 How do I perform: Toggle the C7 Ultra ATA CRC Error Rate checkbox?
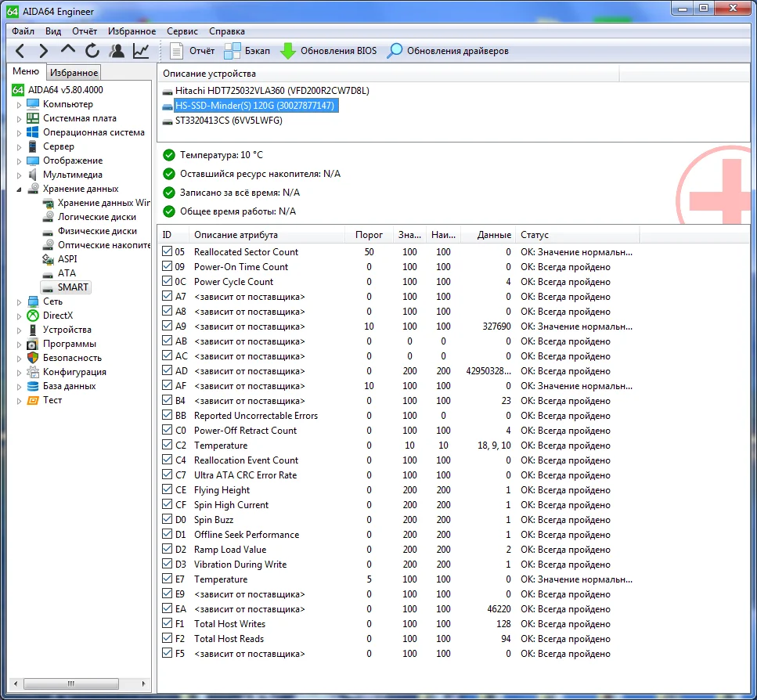click(x=167, y=474)
